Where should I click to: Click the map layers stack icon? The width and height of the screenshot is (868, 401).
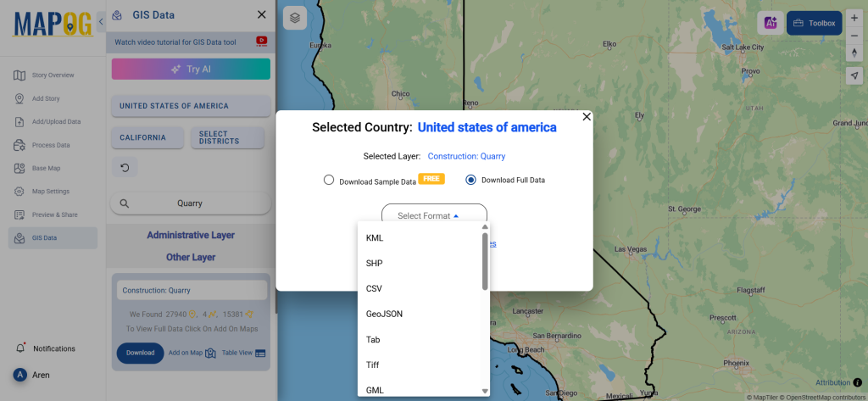[295, 18]
